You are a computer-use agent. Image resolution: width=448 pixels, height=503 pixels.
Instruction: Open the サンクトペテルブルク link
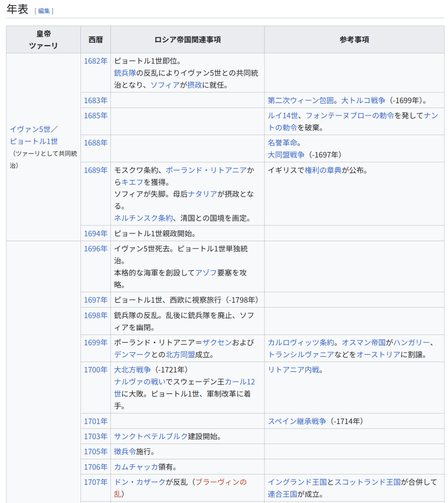pyautogui.click(x=151, y=436)
